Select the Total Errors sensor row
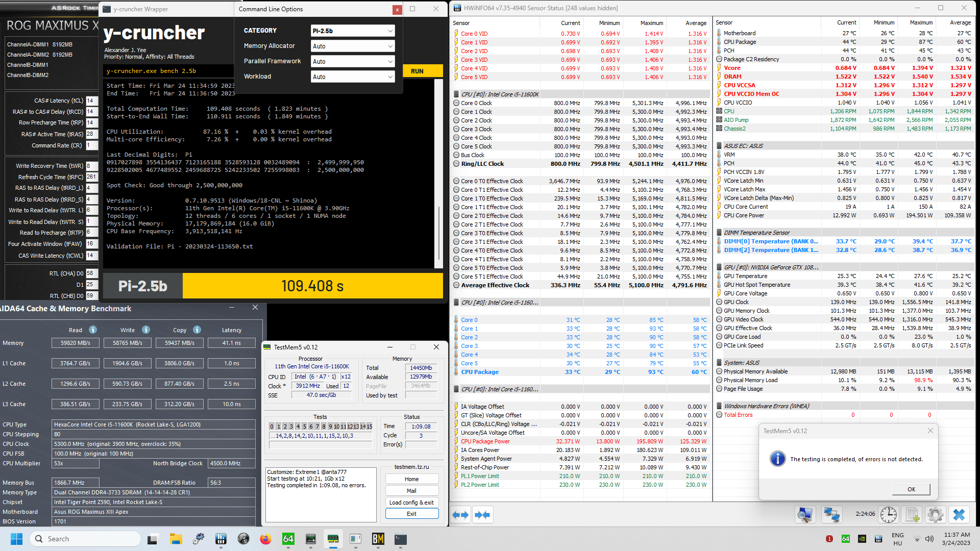The image size is (980, 551). coord(844,415)
